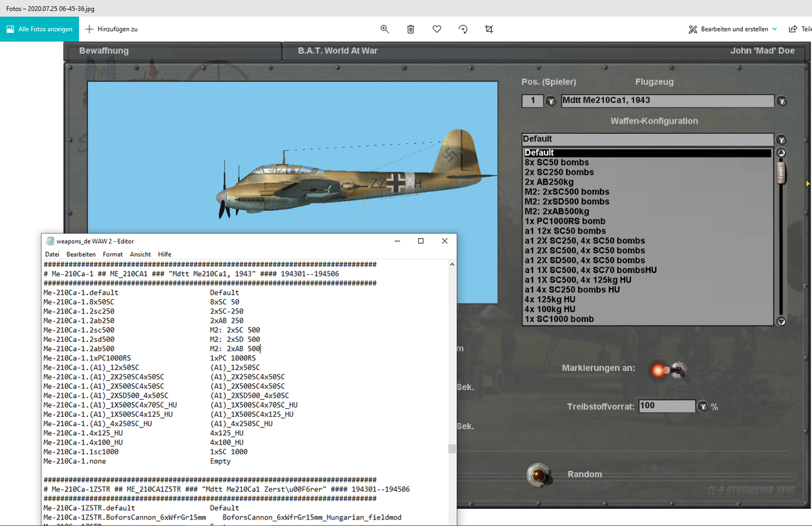This screenshot has height=526, width=812.
Task: Open the Pos. (Spieler) number dropdown arrow
Action: click(550, 101)
